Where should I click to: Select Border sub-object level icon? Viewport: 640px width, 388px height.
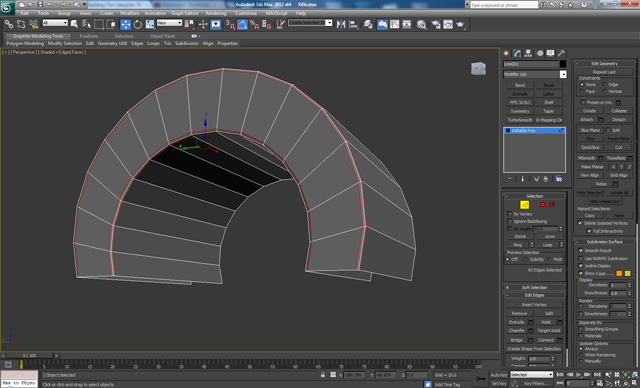click(533, 205)
